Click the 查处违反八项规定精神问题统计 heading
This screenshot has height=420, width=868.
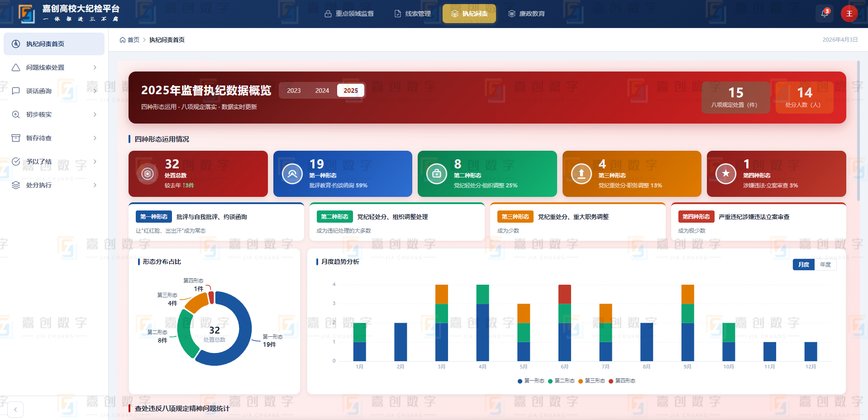(x=182, y=409)
